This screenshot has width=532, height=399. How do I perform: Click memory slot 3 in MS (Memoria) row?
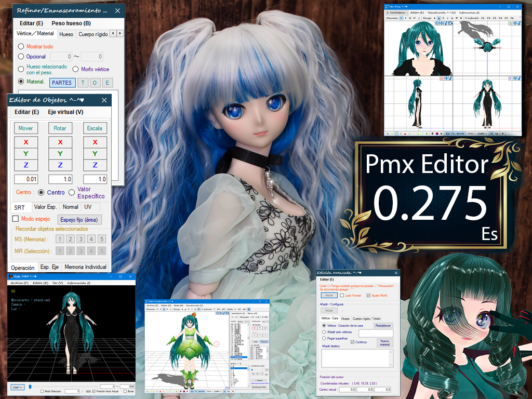81,239
